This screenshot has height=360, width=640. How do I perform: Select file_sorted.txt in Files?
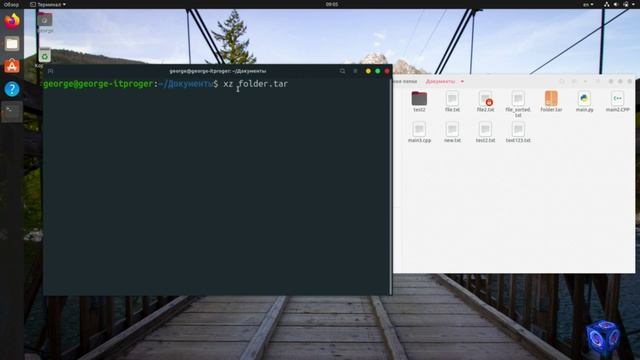coord(518,104)
